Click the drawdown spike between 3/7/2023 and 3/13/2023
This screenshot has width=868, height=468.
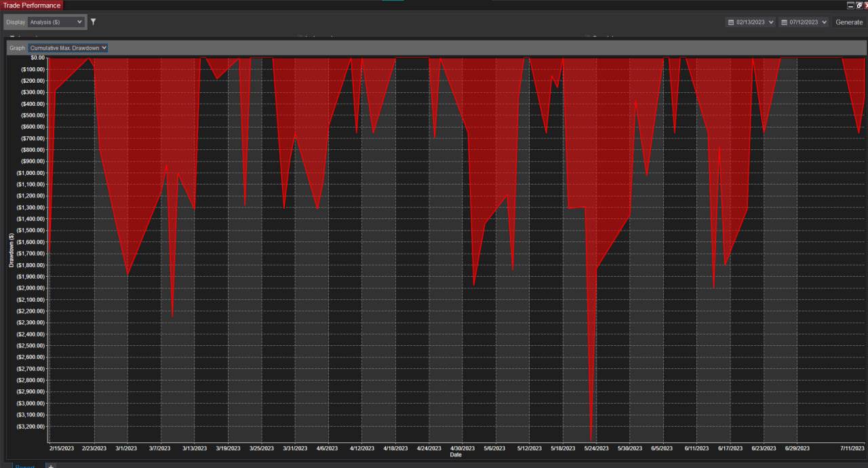(x=172, y=315)
